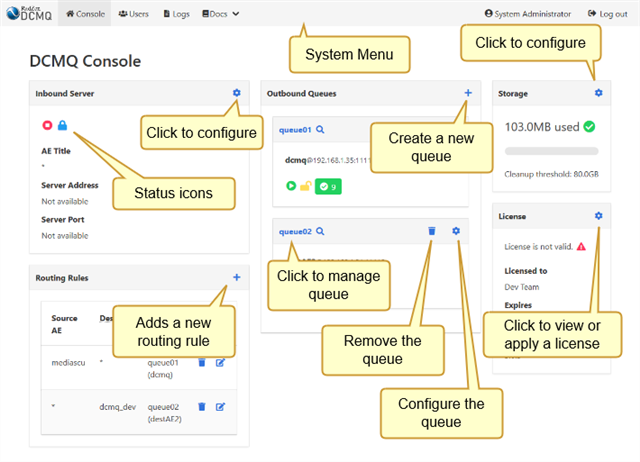This screenshot has height=462, width=640.
Task: Open queue01 management link
Action: tap(295, 130)
